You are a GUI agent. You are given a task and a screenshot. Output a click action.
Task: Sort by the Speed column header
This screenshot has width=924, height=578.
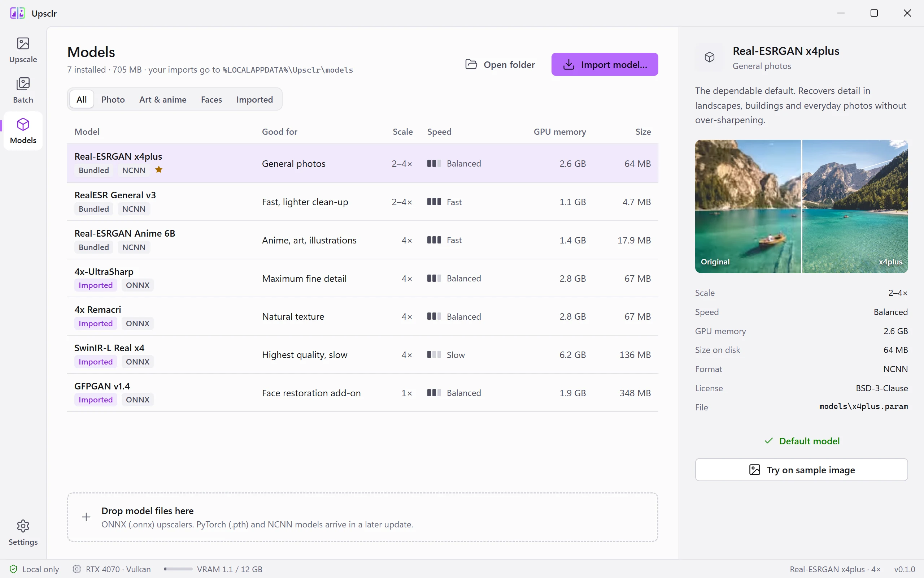coord(440,132)
